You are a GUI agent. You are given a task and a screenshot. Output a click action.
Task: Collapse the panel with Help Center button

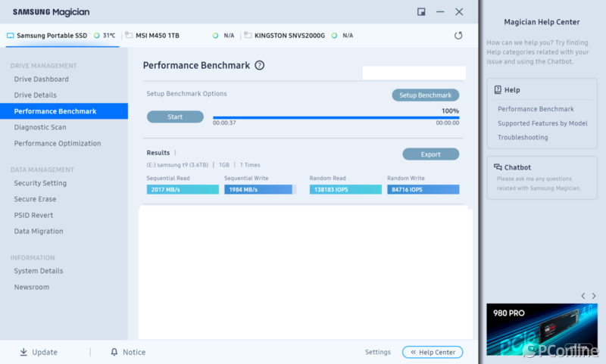tap(433, 352)
